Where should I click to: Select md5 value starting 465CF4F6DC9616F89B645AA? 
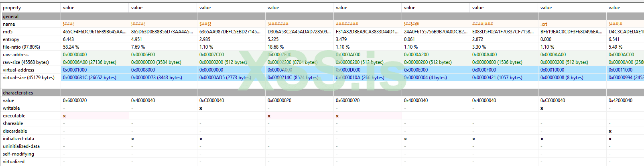pos(95,32)
